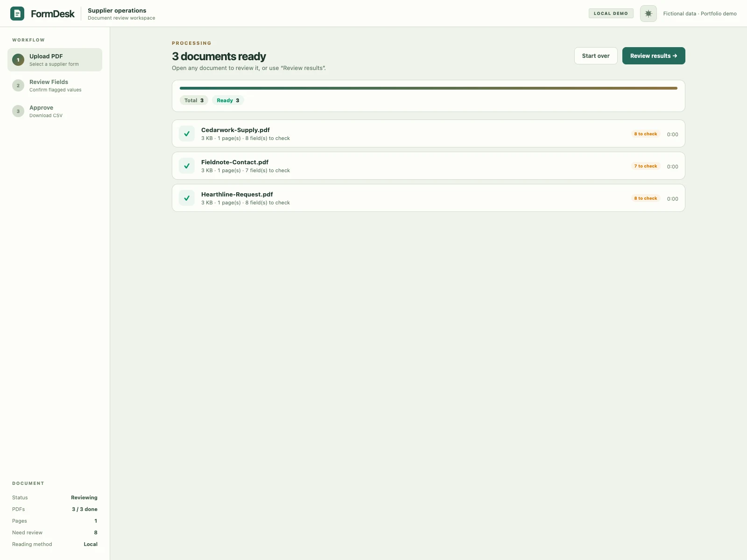Click the 'Need review' label in sidebar
The height and width of the screenshot is (560, 747).
[27, 532]
